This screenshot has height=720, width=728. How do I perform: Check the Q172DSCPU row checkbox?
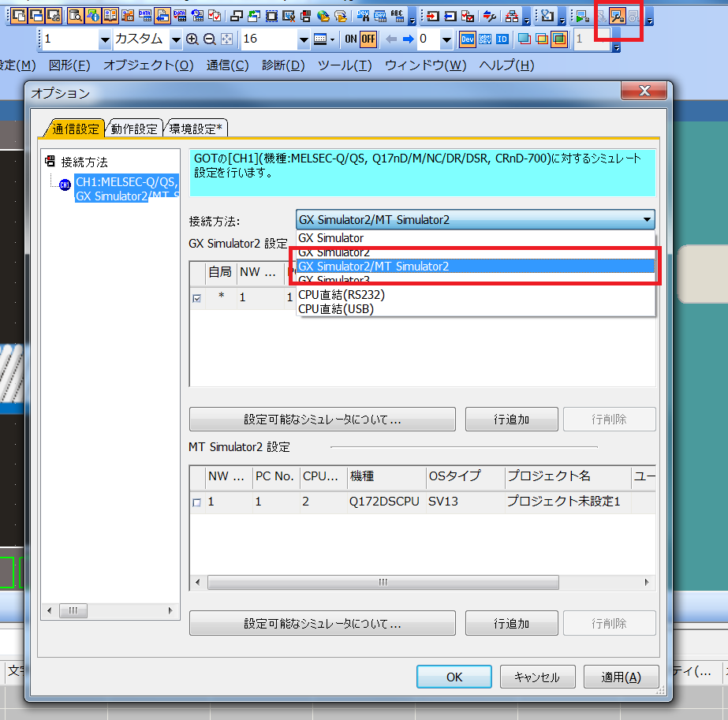pos(197,502)
